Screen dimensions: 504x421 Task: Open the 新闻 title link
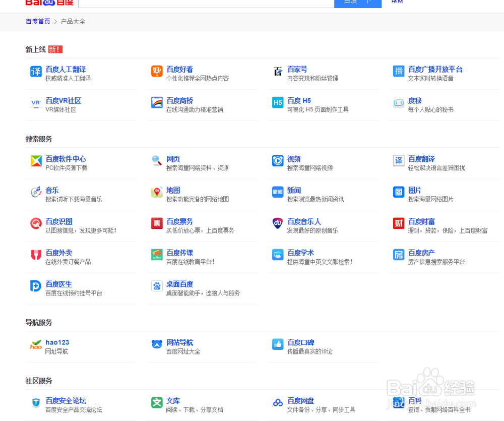point(294,190)
